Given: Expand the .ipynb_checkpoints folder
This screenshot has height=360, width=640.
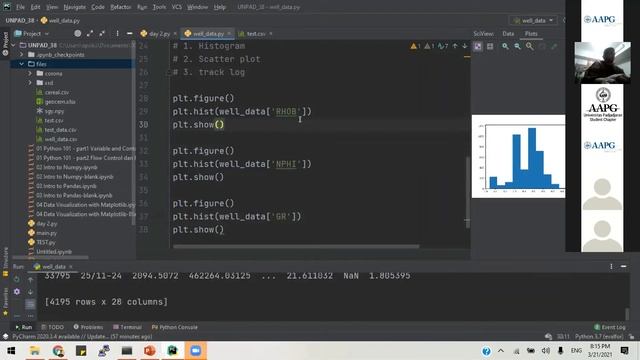Looking at the screenshot, I should point(22,54).
